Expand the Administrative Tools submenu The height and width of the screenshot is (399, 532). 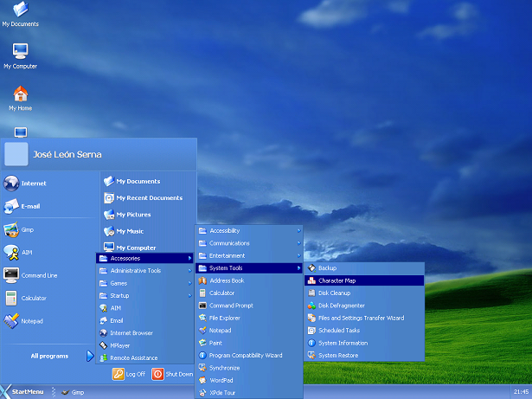point(144,271)
